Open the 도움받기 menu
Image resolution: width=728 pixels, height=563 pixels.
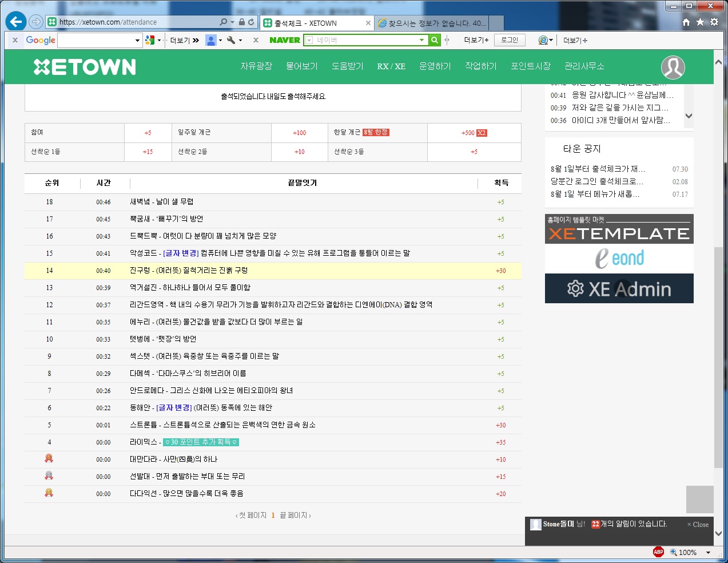(348, 66)
